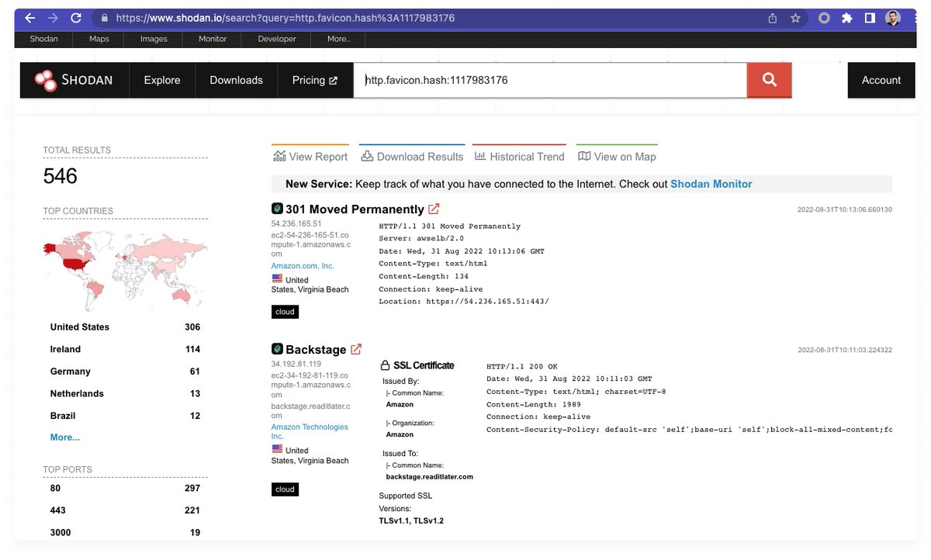Click the external link icon beside 301 Moved Permanently
Image resolution: width=931 pixels, height=560 pixels.
click(x=434, y=209)
